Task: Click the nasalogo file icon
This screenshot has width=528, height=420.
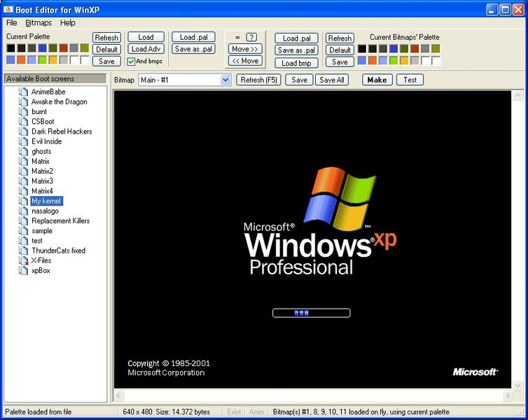Action: coord(23,211)
